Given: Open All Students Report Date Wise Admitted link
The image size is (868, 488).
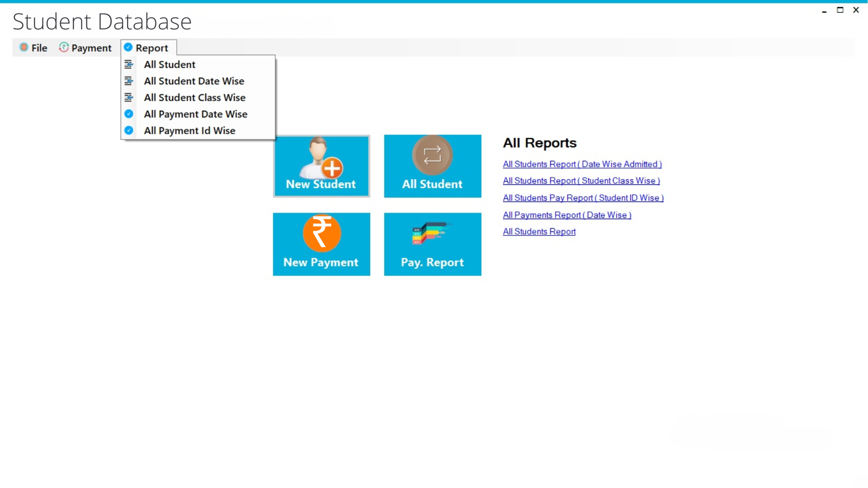Looking at the screenshot, I should click(x=582, y=164).
